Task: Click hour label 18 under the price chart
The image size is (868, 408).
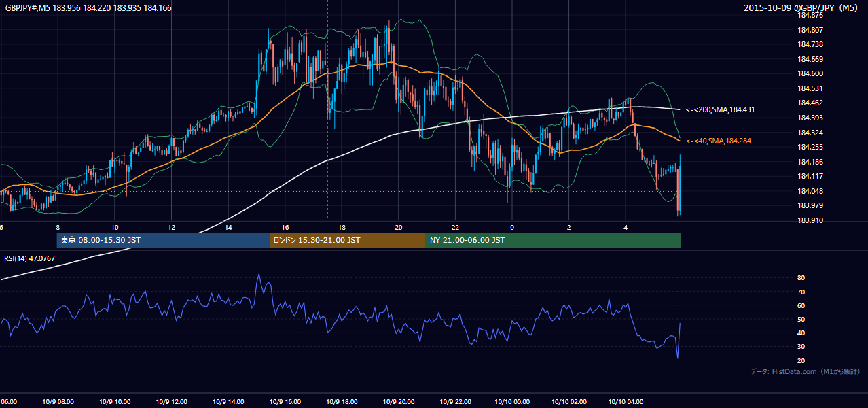Action: (342, 228)
